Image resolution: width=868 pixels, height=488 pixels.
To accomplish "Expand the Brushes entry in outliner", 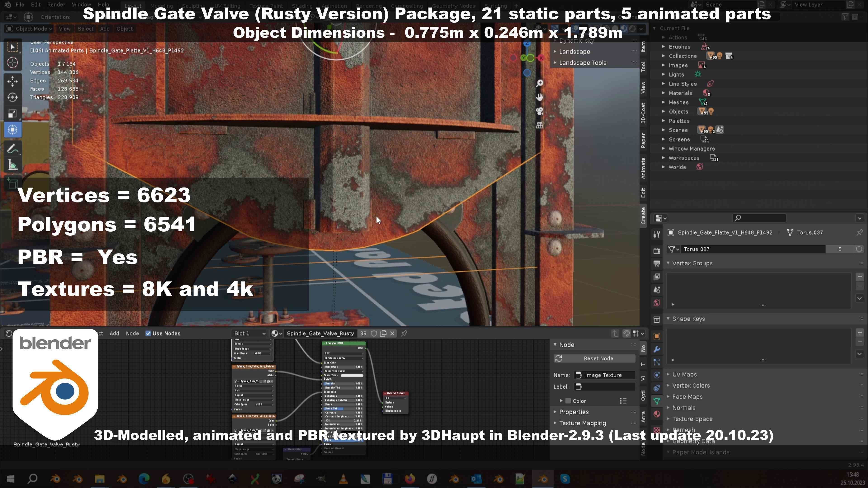I will [663, 47].
